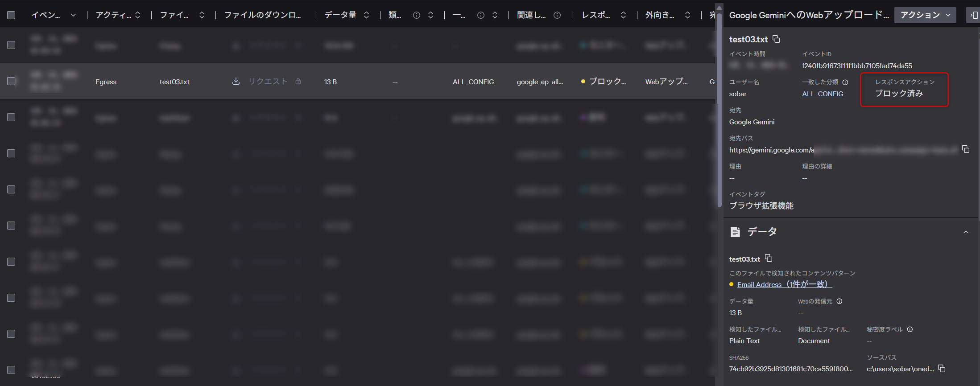Collapse the データ section
980x386 pixels.
point(966,232)
